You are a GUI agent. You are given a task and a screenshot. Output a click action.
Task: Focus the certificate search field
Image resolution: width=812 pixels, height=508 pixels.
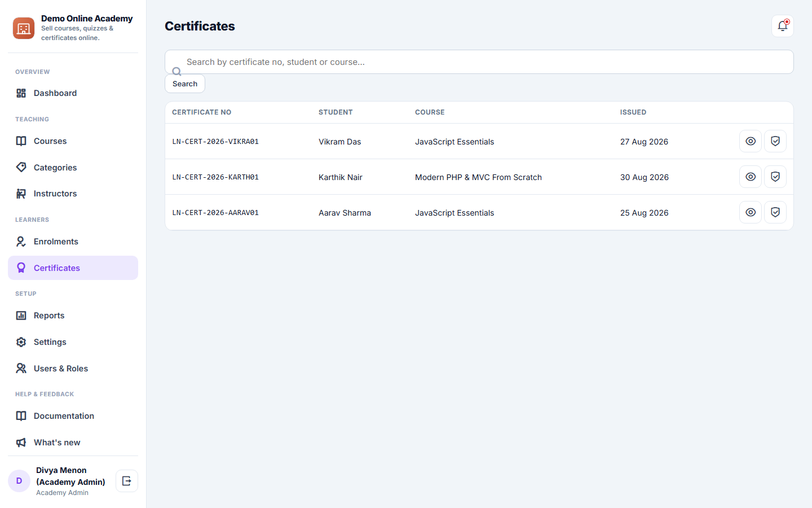pos(479,62)
